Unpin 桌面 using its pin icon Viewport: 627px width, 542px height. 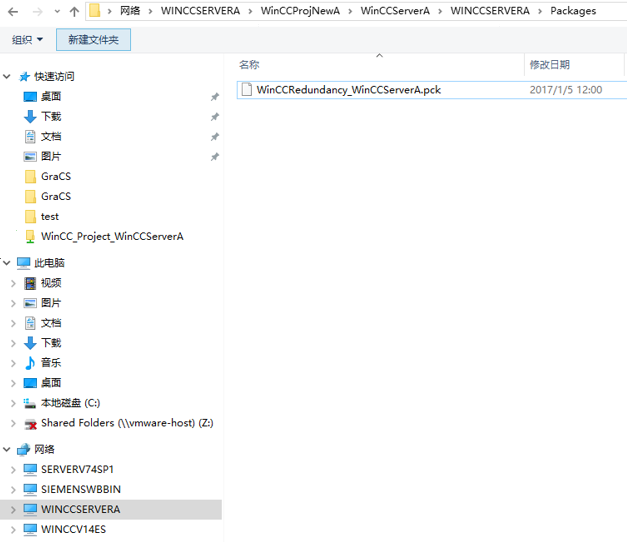[x=215, y=96]
